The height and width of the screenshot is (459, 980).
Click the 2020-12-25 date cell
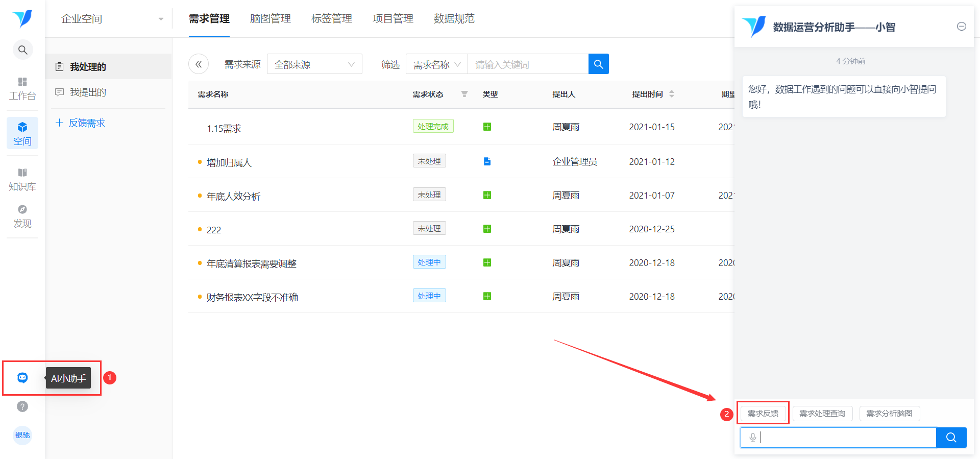pyautogui.click(x=652, y=229)
